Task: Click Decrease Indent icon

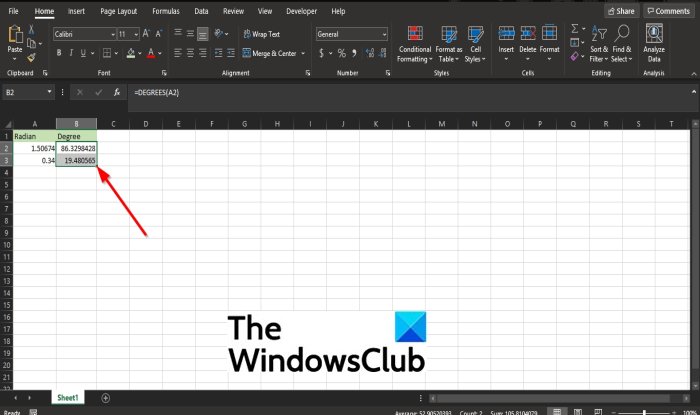Action: click(218, 53)
